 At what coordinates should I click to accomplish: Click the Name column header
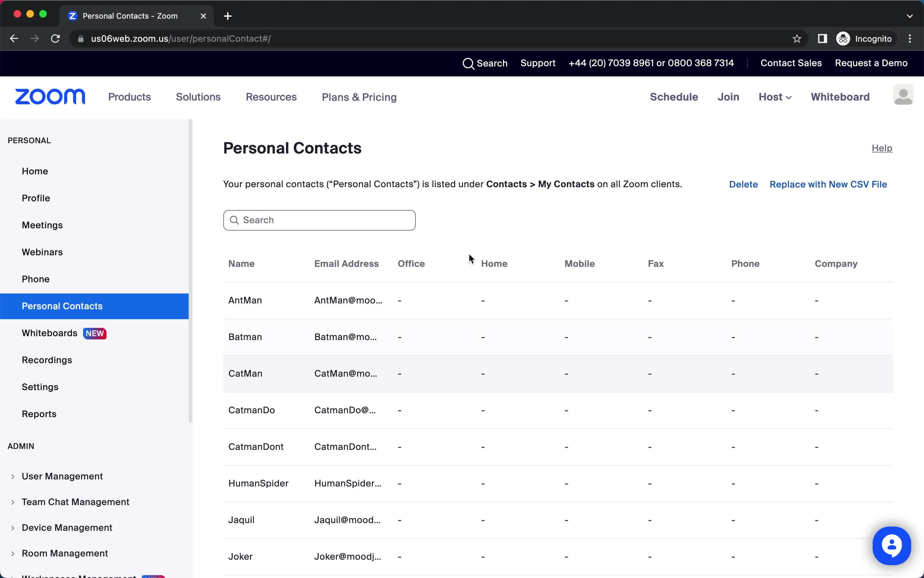pyautogui.click(x=241, y=264)
